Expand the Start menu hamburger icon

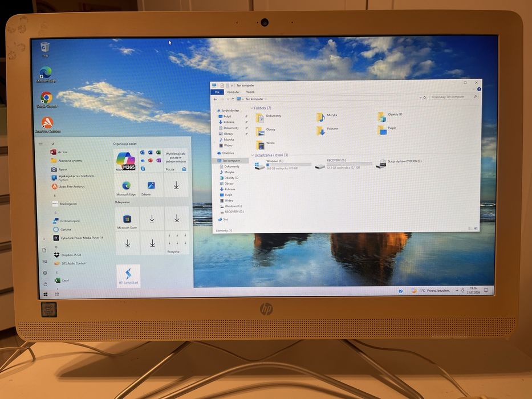(40, 144)
